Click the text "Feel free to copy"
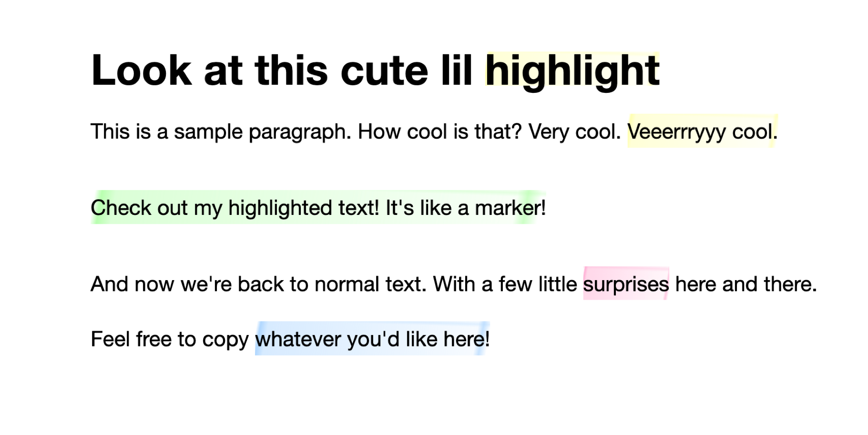 [x=170, y=340]
